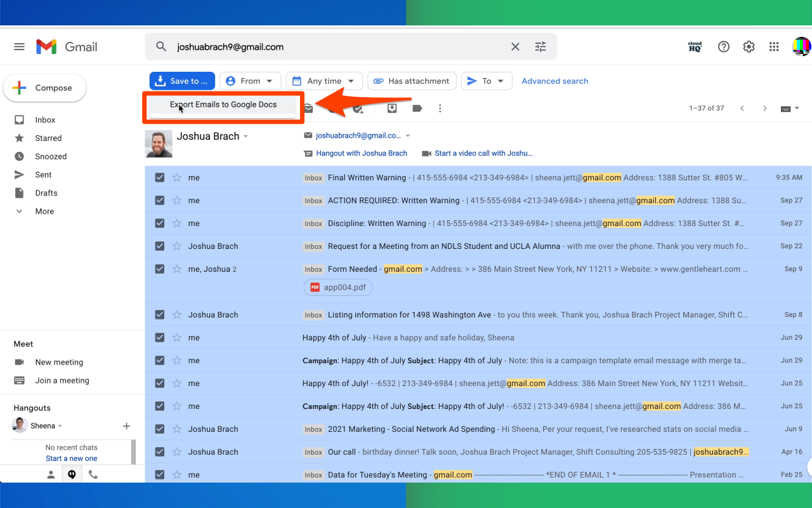Mark selected emails as unread
This screenshot has height=508, width=812.
[x=308, y=108]
